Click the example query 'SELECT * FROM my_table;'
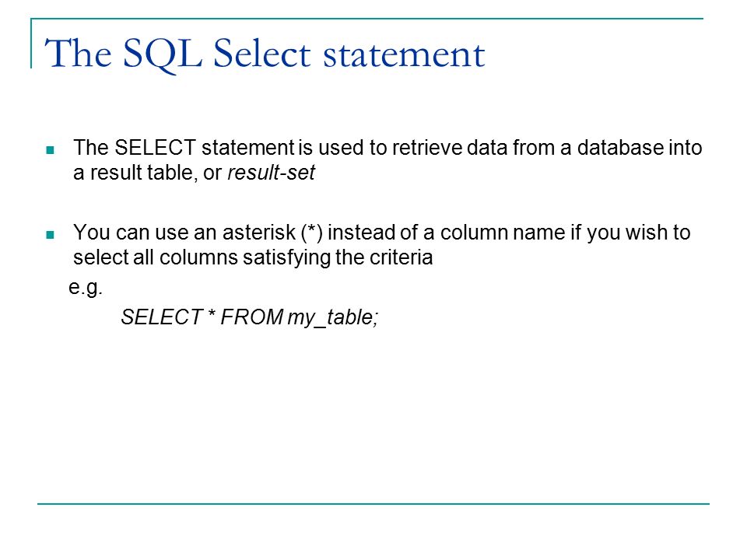The image size is (747, 560). (250, 317)
